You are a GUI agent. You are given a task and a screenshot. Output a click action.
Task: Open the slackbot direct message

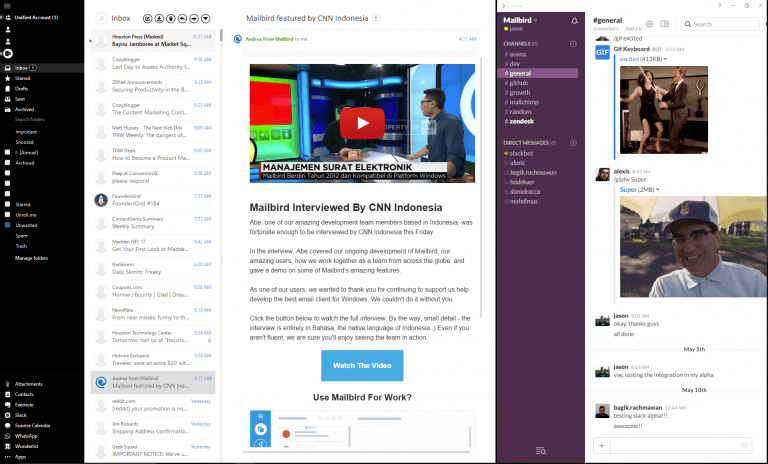click(519, 153)
